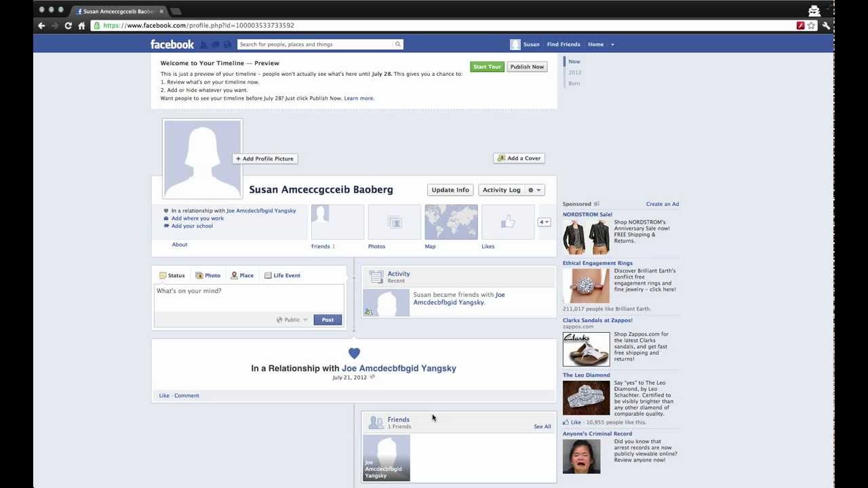The image size is (868, 488).
Task: Go to Home in the header
Action: [x=595, y=45]
